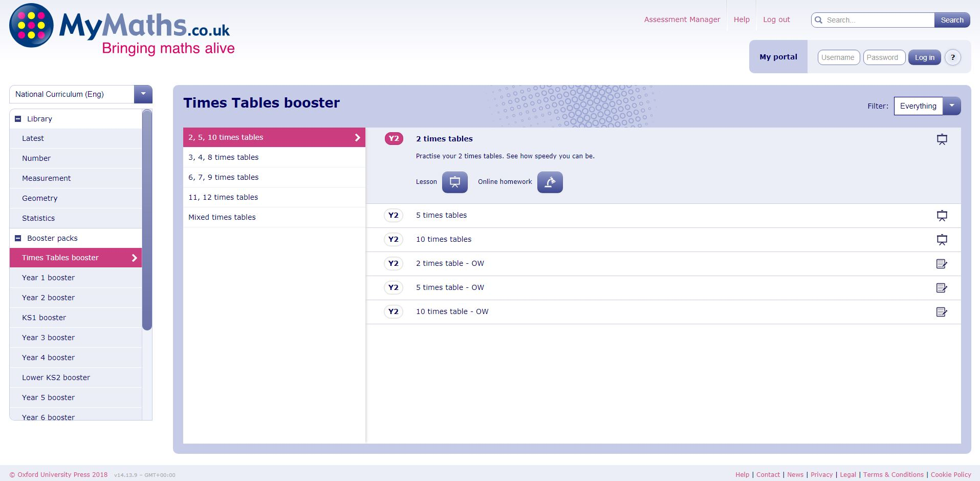Open the Lesson presentation icon button

(x=455, y=182)
